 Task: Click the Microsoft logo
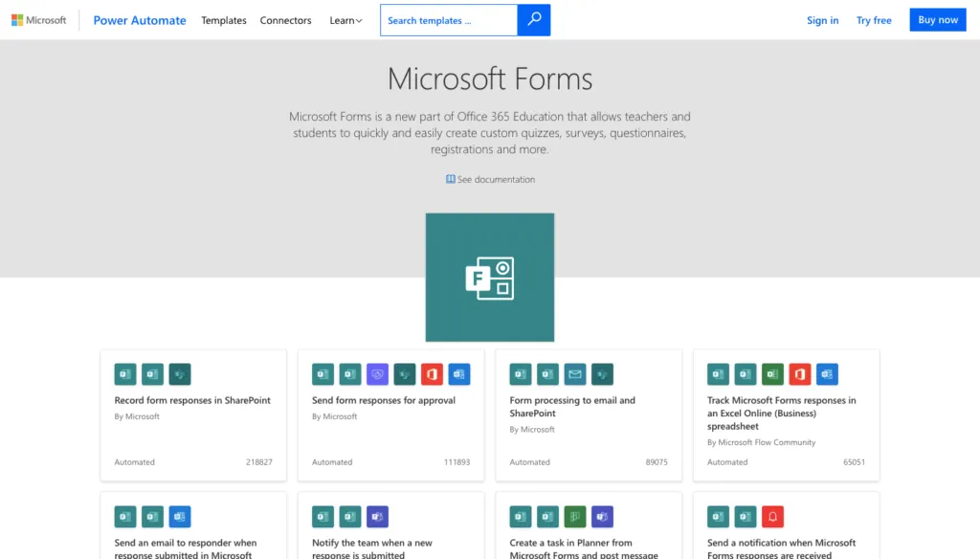tap(38, 20)
